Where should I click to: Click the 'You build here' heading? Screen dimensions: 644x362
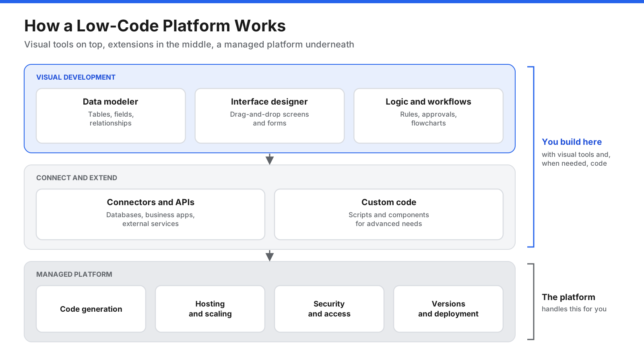(572, 142)
